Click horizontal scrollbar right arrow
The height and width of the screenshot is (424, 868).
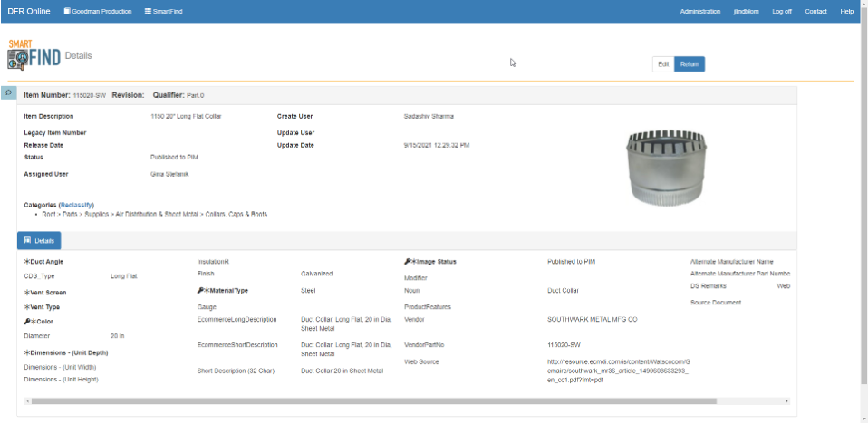point(786,400)
